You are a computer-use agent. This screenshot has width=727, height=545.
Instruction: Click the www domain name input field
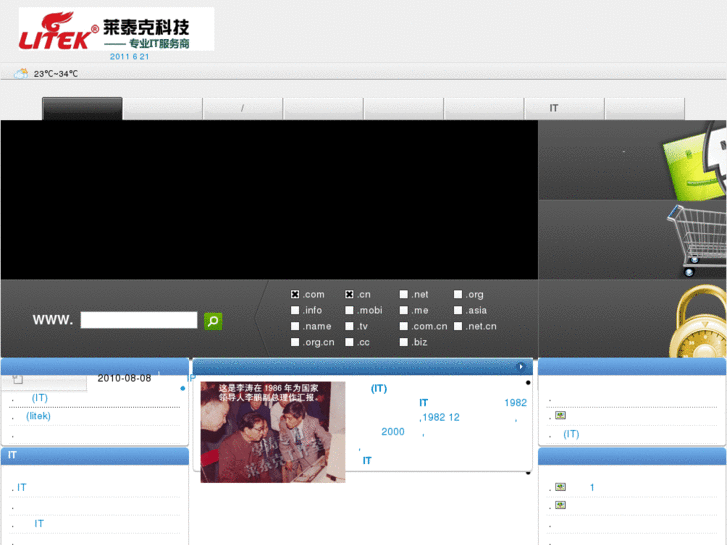139,320
